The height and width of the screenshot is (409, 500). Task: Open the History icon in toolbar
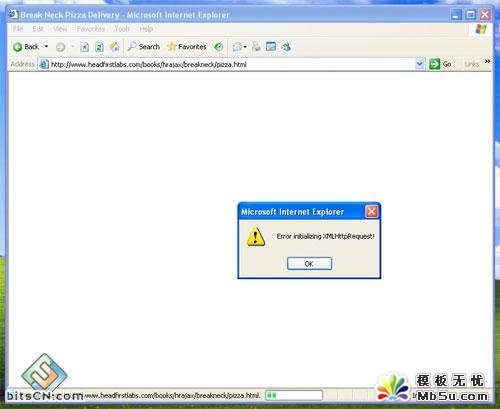coord(218,47)
